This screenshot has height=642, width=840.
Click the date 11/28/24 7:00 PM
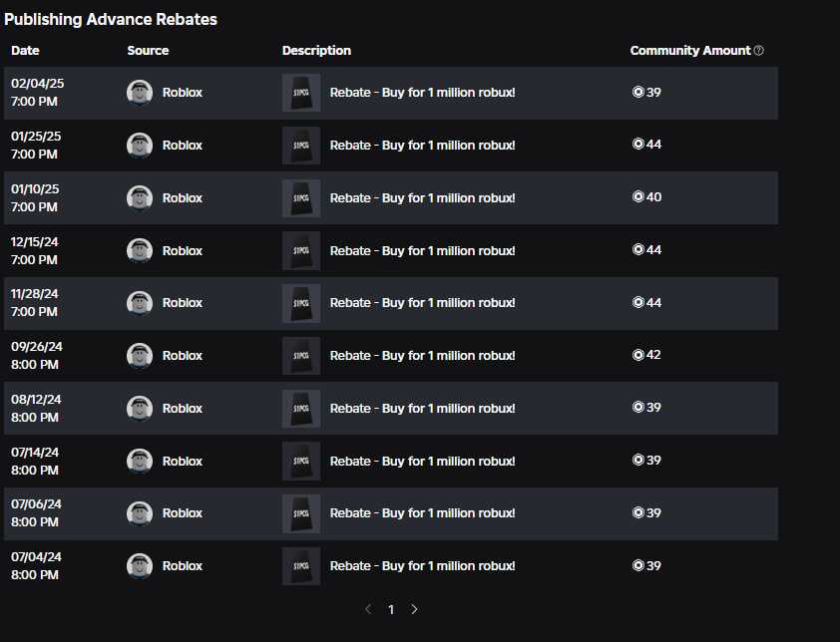point(34,302)
